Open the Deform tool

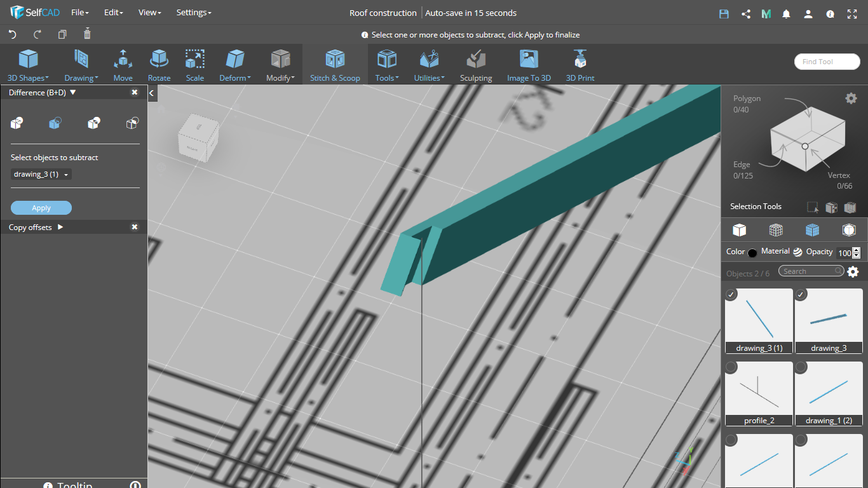pos(235,66)
